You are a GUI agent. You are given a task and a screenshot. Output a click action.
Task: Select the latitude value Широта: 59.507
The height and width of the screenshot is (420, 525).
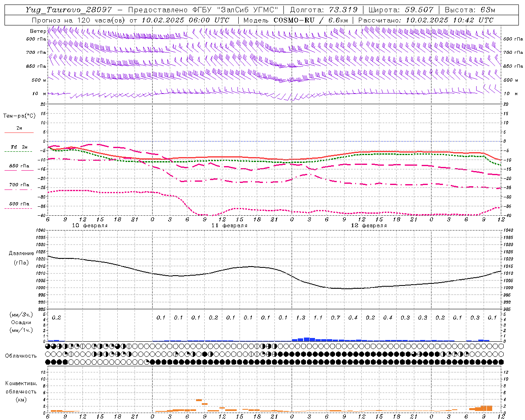[401, 10]
